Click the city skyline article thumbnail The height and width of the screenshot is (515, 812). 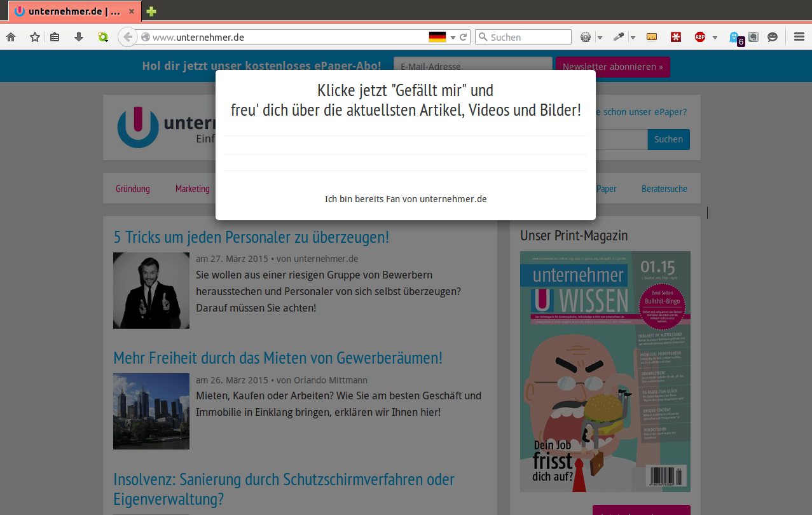151,411
